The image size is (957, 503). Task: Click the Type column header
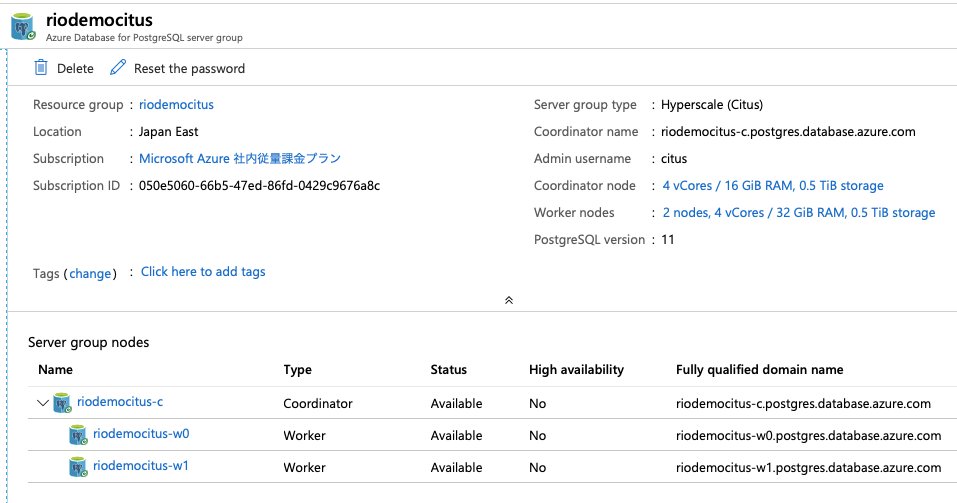(x=298, y=370)
